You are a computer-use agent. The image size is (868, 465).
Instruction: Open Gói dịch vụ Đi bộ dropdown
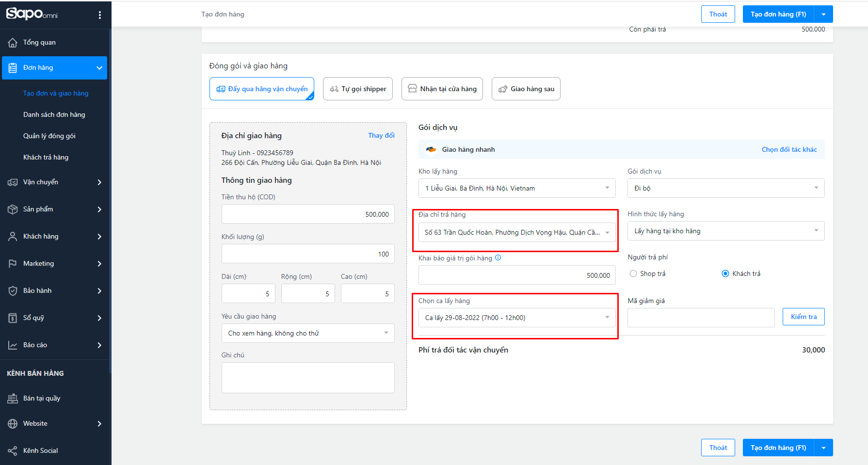[x=726, y=188]
